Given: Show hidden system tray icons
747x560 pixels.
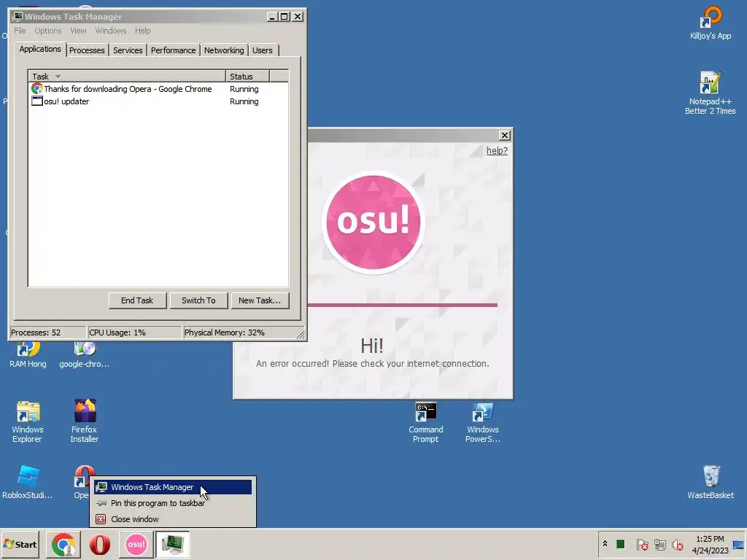Looking at the screenshot, I should tap(605, 544).
